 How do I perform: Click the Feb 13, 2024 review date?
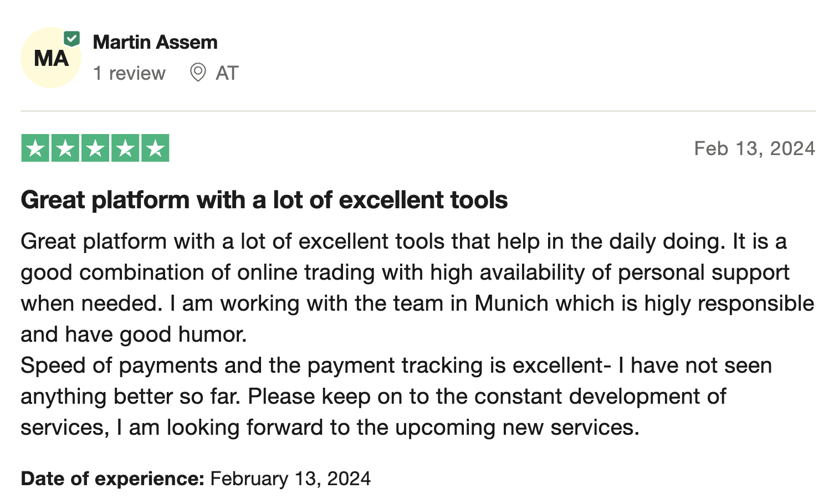coord(754,148)
